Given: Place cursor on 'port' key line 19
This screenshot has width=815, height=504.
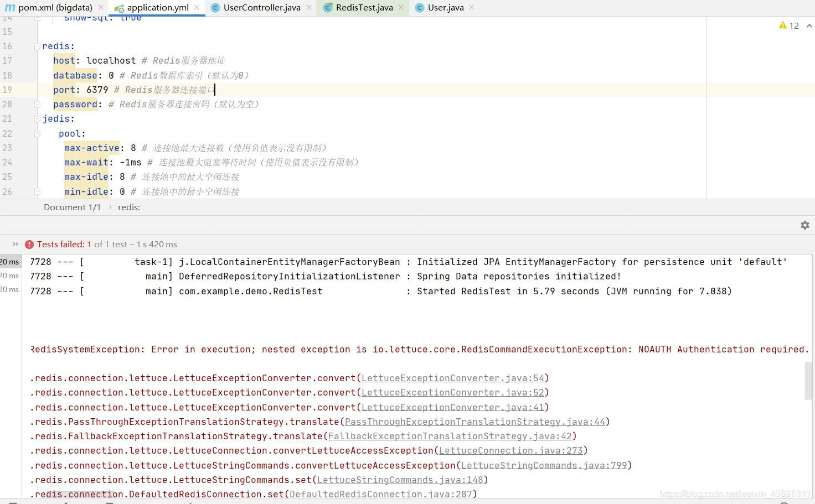Looking at the screenshot, I should [64, 90].
